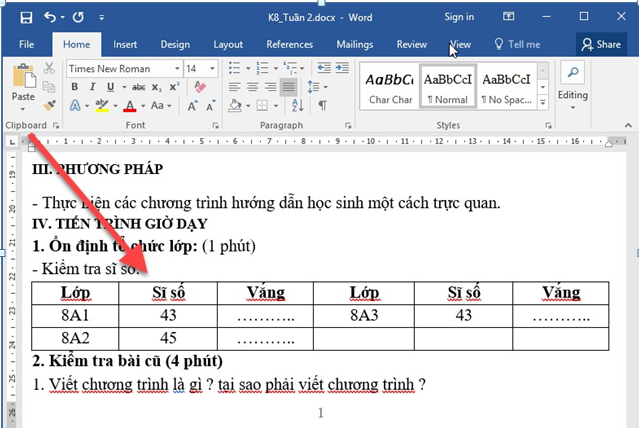Image resolution: width=639 pixels, height=428 pixels.
Task: Select the Format Painter brush
Action: tap(50, 104)
